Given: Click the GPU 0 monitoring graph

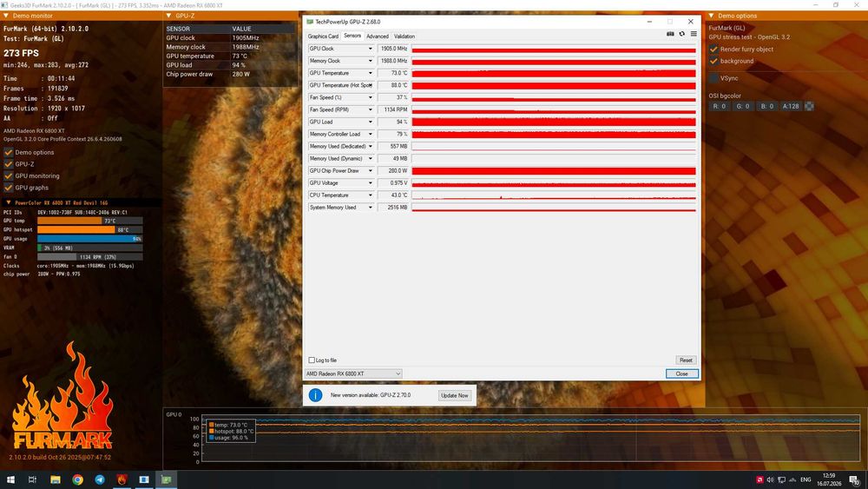Looking at the screenshot, I should 530,438.
